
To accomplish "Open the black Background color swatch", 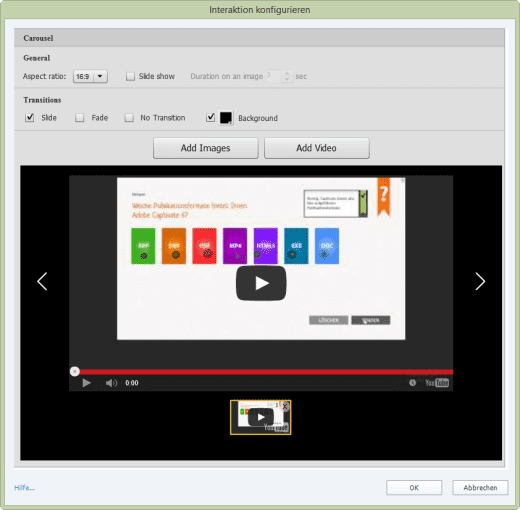I will [226, 118].
